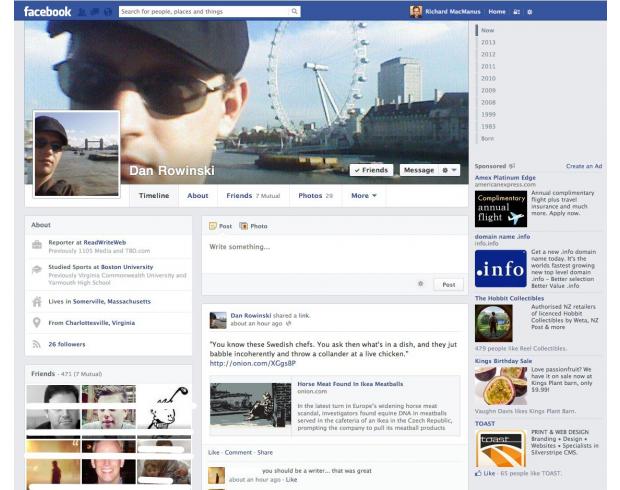
Task: Click the shared article preview image
Action: coord(250,405)
